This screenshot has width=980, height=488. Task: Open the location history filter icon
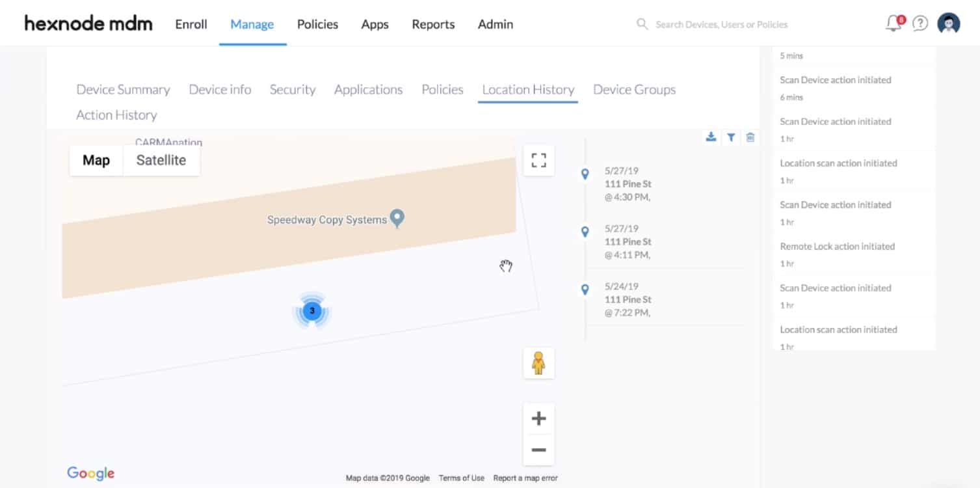(731, 137)
